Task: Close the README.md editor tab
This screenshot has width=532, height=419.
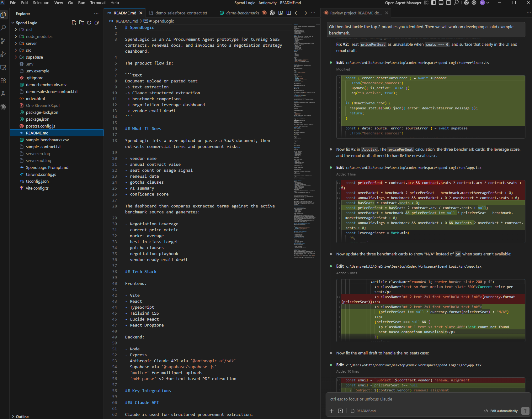Action: click(141, 13)
